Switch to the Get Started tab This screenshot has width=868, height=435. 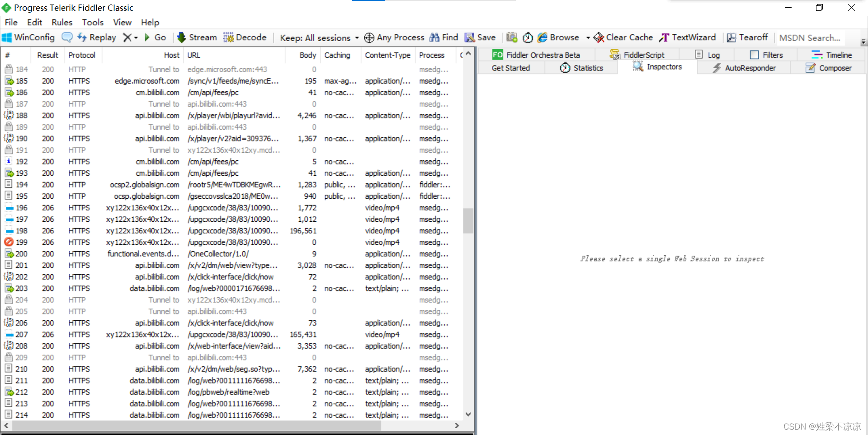point(511,68)
